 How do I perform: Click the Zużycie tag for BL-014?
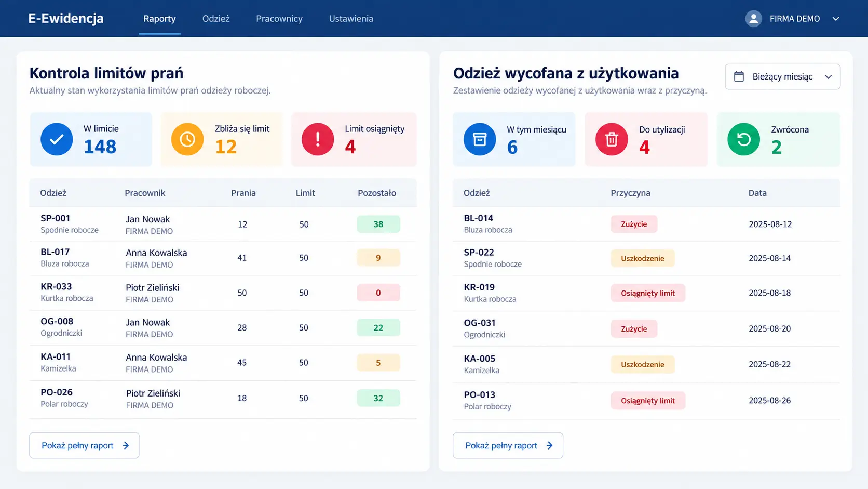tap(634, 224)
